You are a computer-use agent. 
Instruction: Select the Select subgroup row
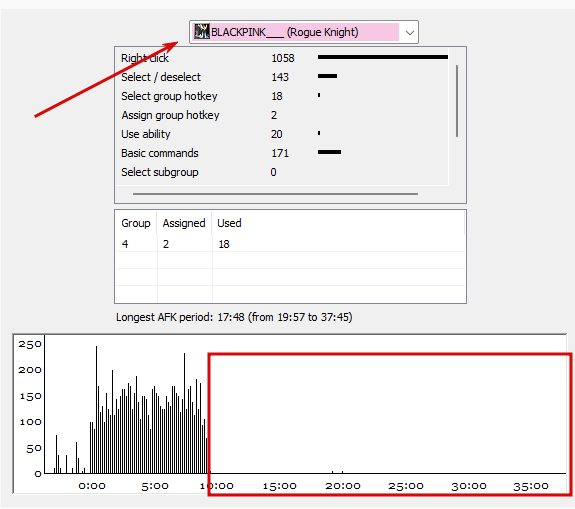click(282, 172)
